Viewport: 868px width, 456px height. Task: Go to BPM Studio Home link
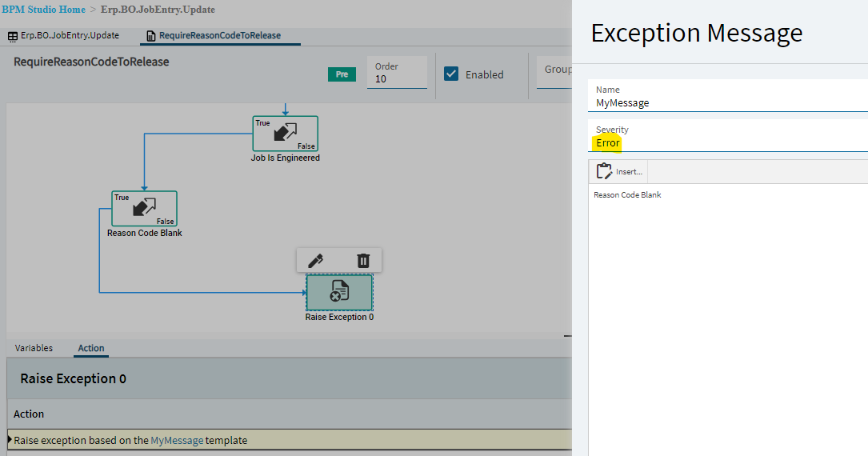44,10
